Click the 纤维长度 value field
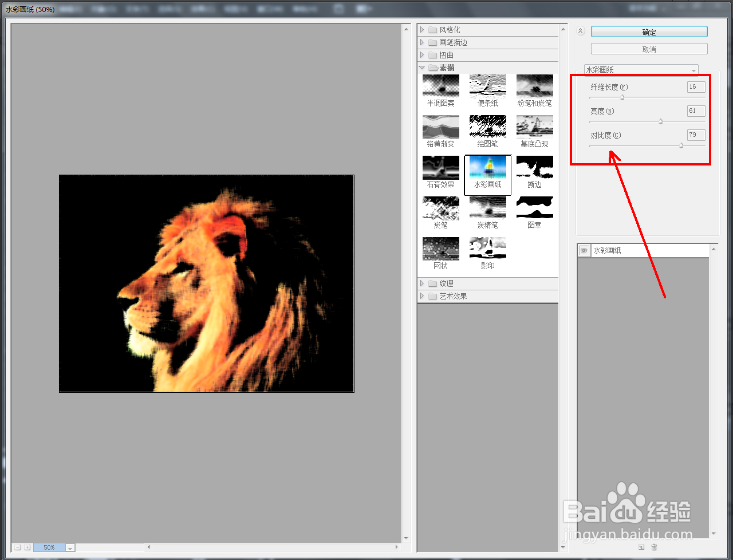 696,87
